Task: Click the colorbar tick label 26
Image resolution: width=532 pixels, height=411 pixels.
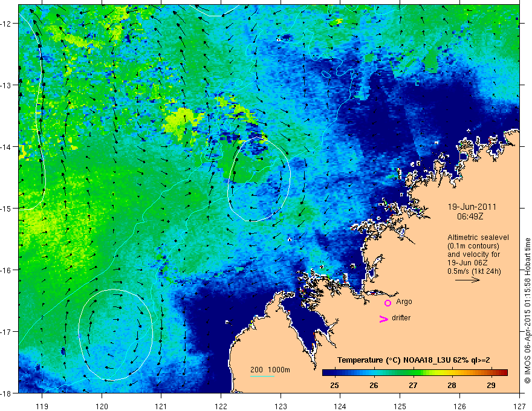Action: click(374, 385)
